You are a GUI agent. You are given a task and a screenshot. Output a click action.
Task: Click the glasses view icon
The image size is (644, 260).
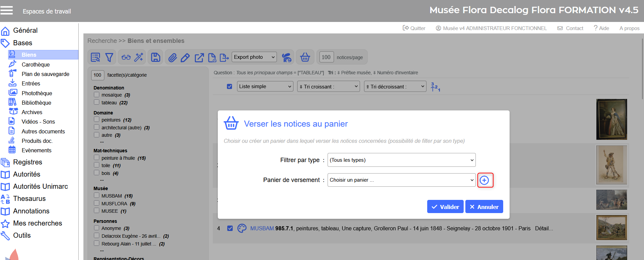(x=126, y=57)
